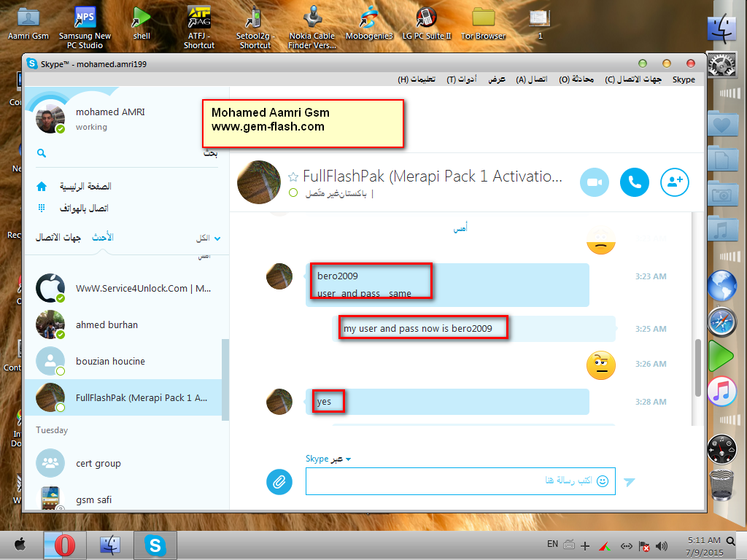Click the EN language indicator
This screenshot has width=747, height=560.
(x=552, y=544)
